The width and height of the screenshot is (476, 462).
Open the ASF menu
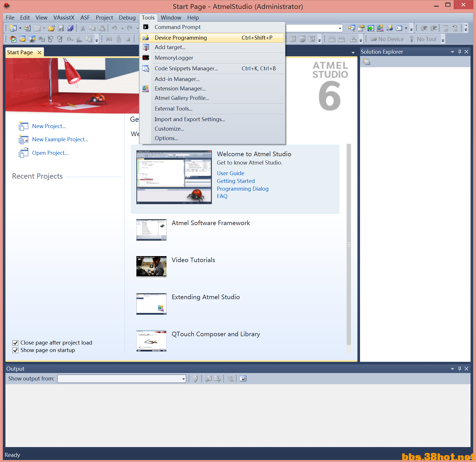click(85, 18)
